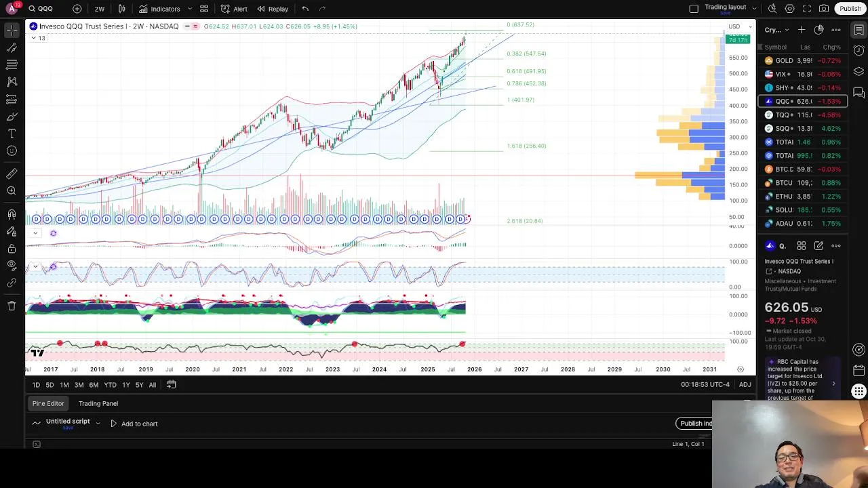868x488 pixels.
Task: Open watchlist advanced view pie icon
Action: pos(818,30)
